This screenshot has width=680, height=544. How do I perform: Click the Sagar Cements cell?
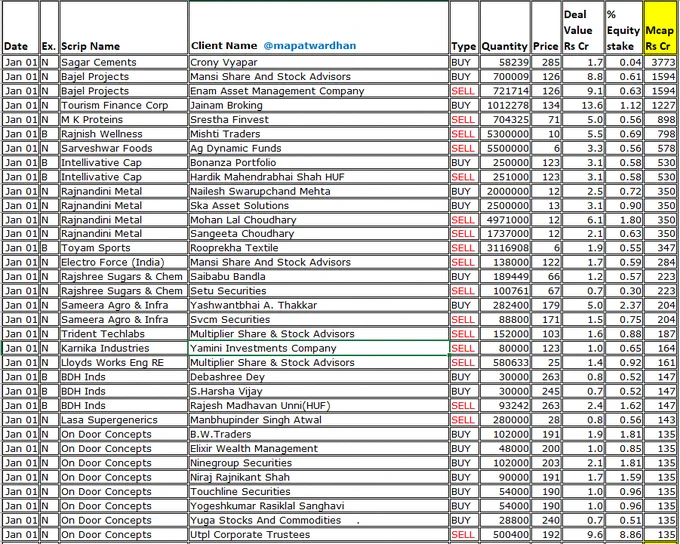124,62
